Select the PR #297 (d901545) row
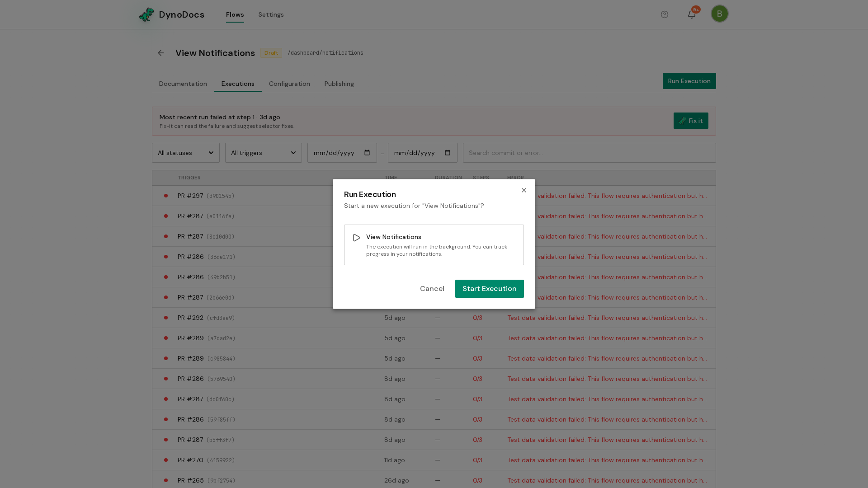This screenshot has width=868, height=488. [x=434, y=196]
